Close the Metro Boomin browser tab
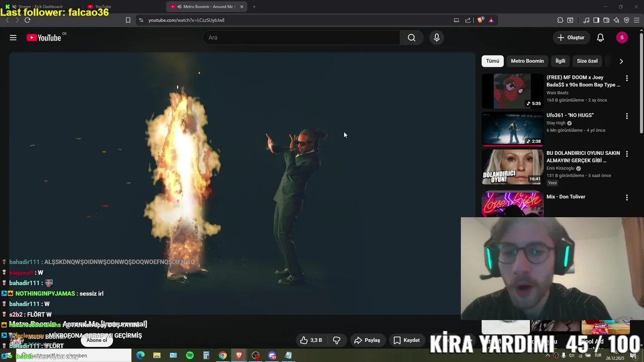The image size is (644, 362). point(242,7)
